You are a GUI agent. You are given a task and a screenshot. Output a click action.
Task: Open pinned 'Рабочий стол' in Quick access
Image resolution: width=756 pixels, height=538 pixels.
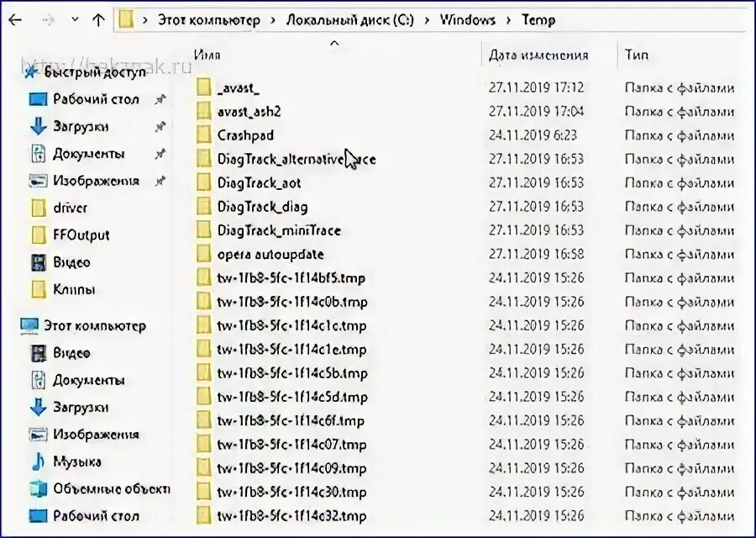point(96,99)
